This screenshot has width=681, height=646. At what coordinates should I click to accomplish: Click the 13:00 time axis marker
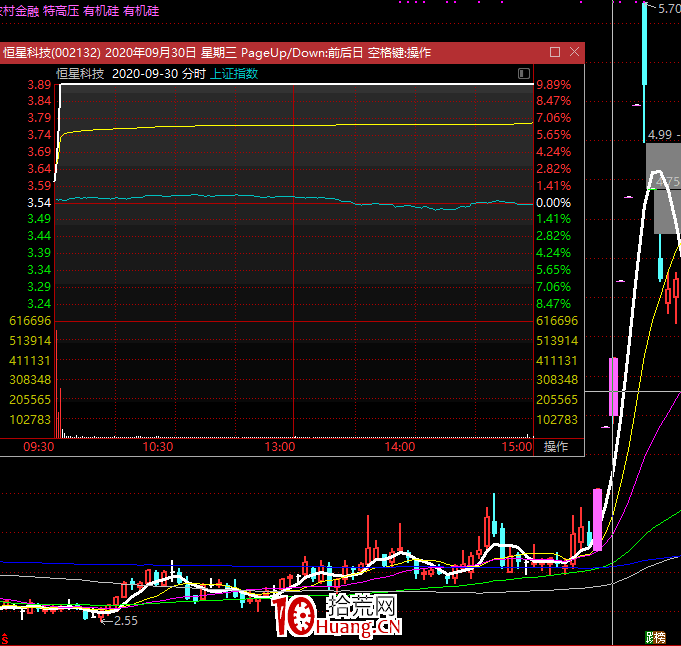tap(280, 447)
